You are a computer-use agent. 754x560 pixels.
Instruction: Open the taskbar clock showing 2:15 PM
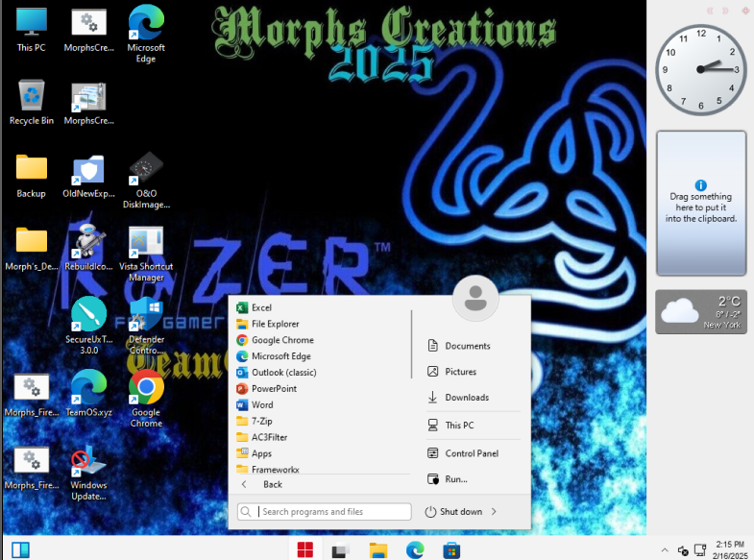click(x=730, y=549)
